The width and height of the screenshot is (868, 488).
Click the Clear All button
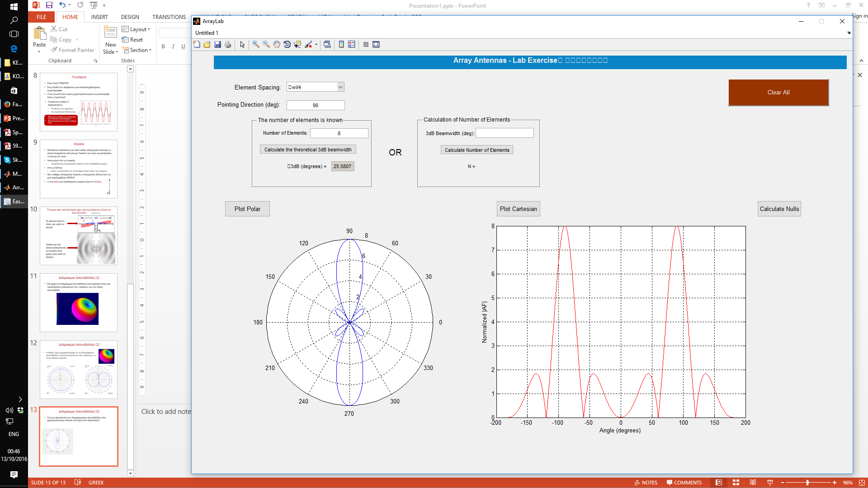point(778,92)
